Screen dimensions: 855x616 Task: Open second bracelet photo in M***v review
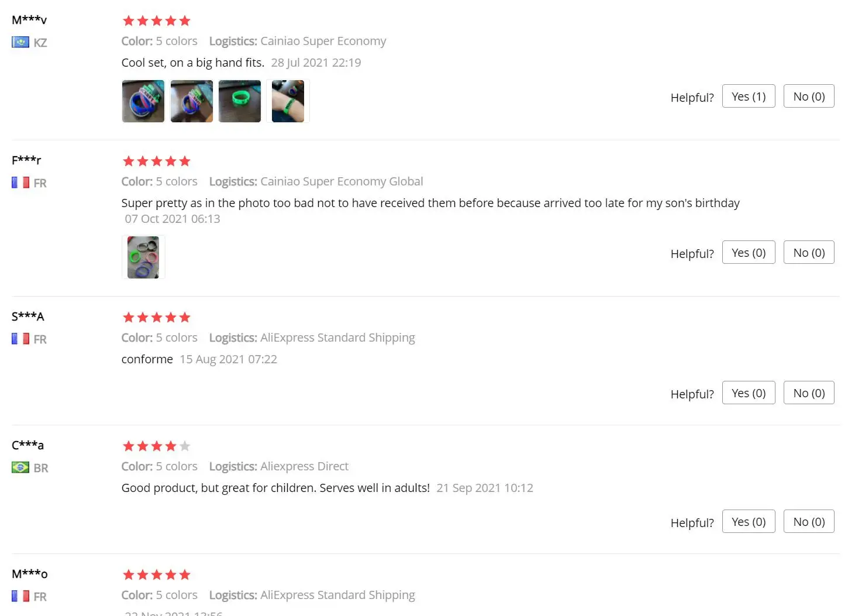(192, 101)
